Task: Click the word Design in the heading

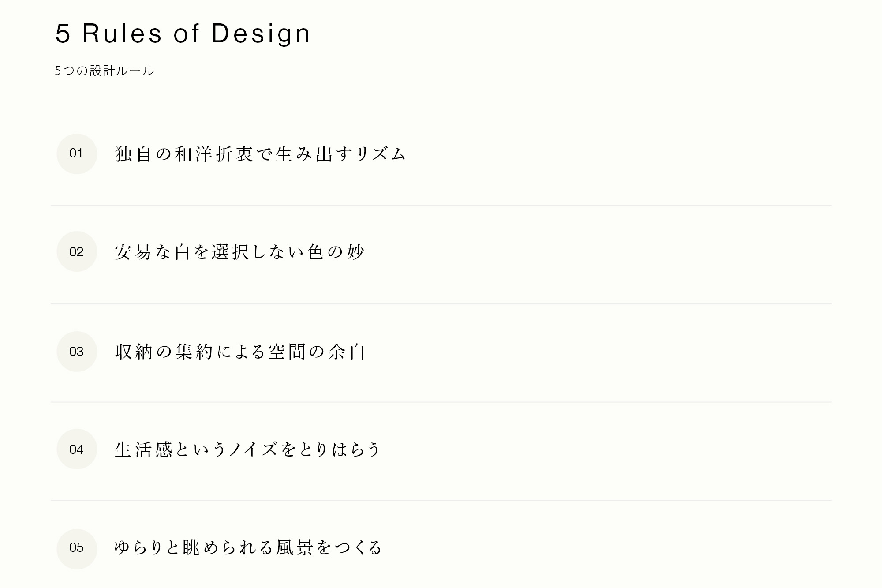Action: 261,34
